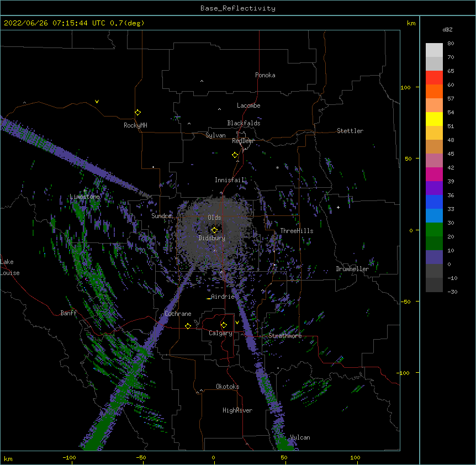
Task: Select the 65 dBZ red color swatch
Action: 434,77
